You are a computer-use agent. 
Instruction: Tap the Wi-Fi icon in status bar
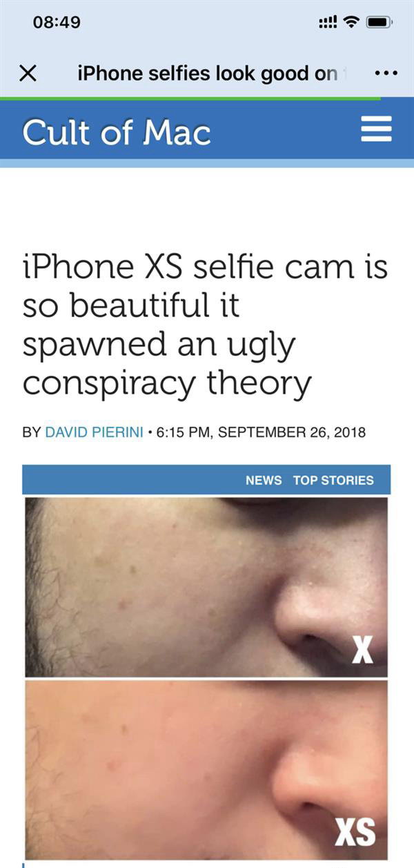352,22
